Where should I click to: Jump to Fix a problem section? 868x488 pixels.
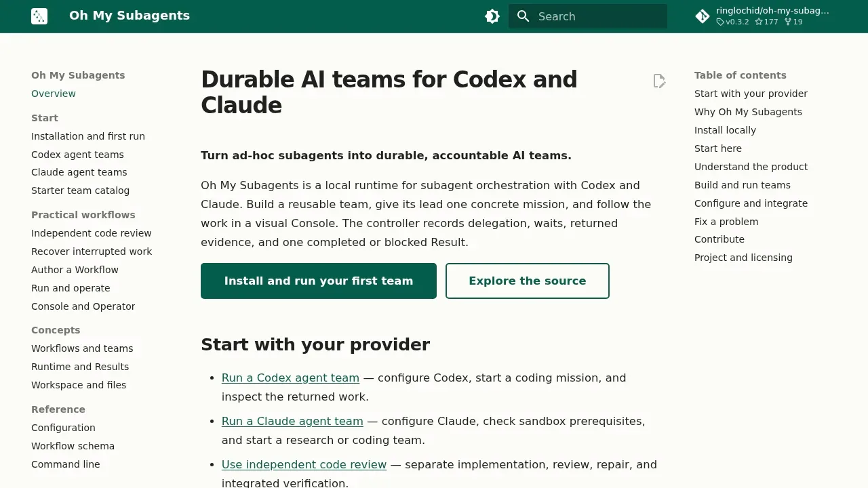726,222
